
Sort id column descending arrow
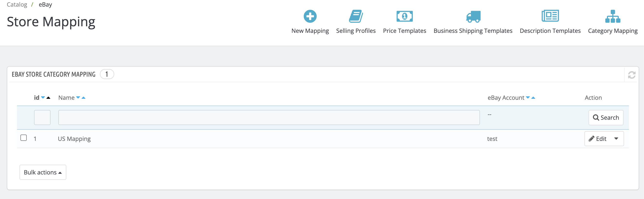(x=43, y=98)
